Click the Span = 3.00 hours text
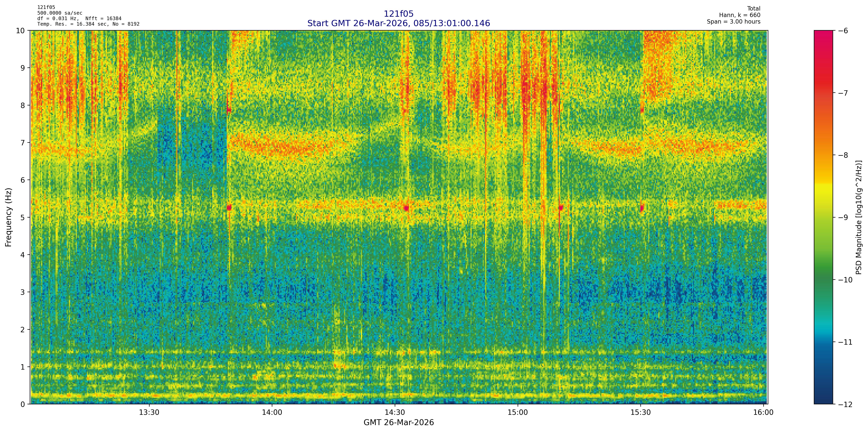868x432 pixels. pos(734,21)
